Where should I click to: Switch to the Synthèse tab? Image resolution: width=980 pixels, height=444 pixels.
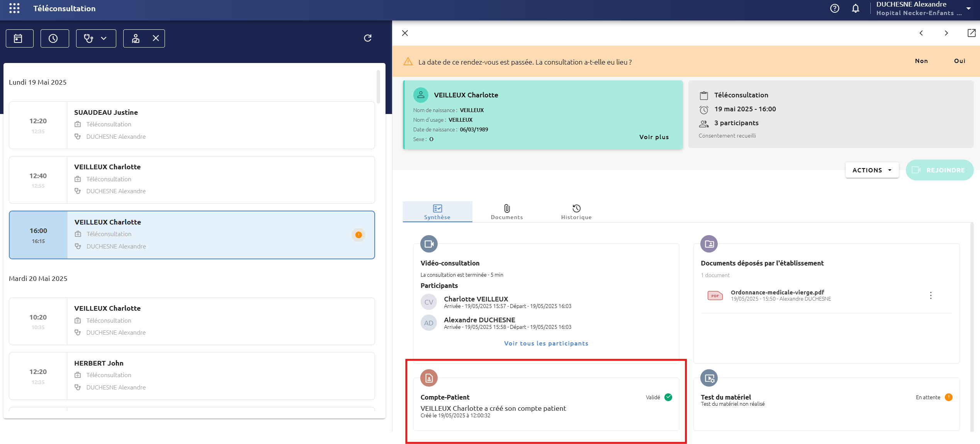coord(437,212)
